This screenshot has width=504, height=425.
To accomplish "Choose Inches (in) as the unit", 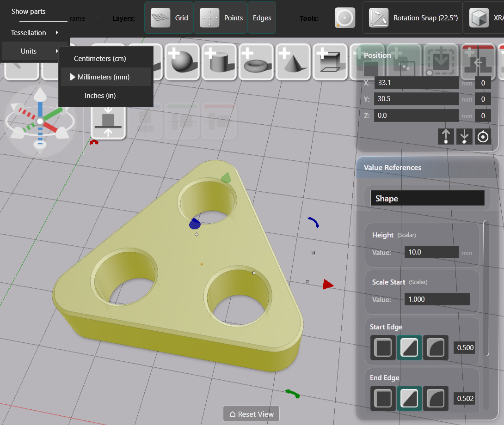I will click(100, 96).
